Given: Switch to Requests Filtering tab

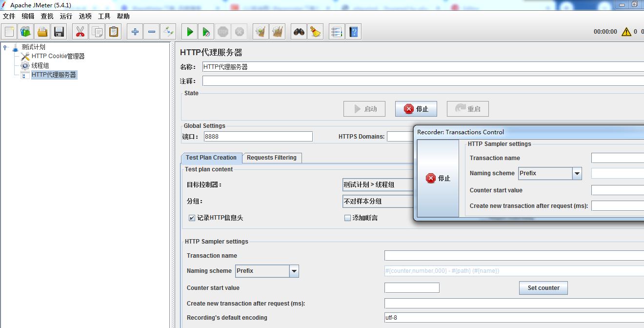Looking at the screenshot, I should tap(271, 158).
